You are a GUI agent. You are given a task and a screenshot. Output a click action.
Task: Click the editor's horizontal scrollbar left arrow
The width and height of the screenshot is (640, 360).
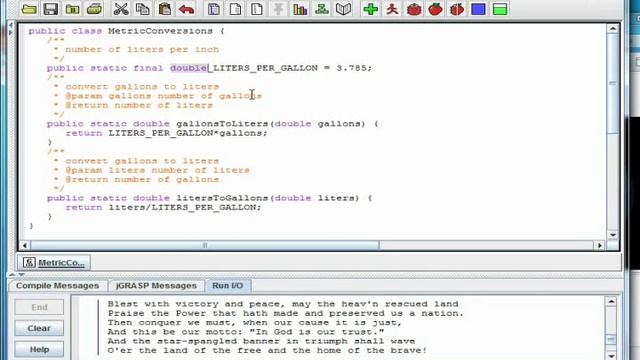click(24, 245)
